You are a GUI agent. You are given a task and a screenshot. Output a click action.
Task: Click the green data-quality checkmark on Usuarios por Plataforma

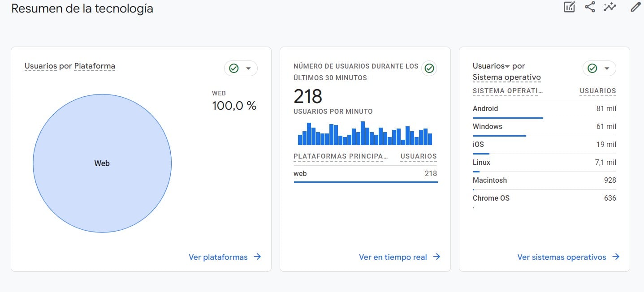pos(233,68)
